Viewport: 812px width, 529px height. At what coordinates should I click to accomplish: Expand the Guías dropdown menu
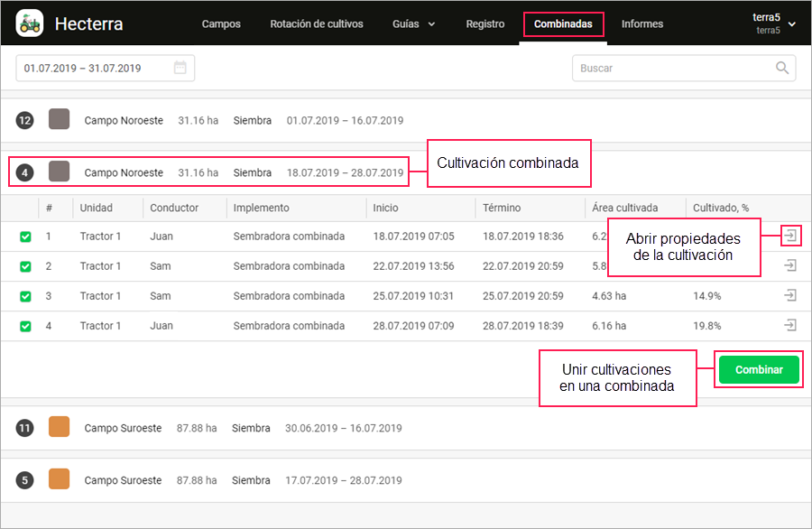pyautogui.click(x=414, y=24)
